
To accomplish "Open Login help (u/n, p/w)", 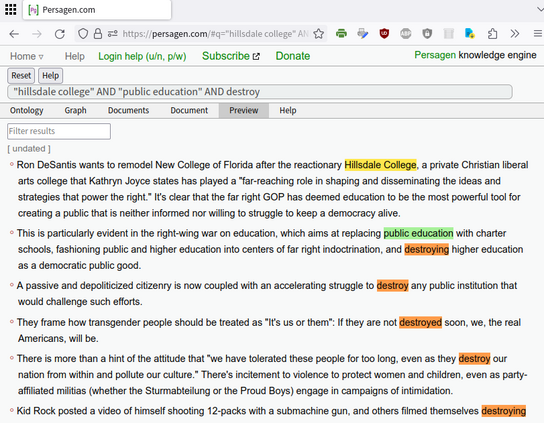I will [x=142, y=56].
